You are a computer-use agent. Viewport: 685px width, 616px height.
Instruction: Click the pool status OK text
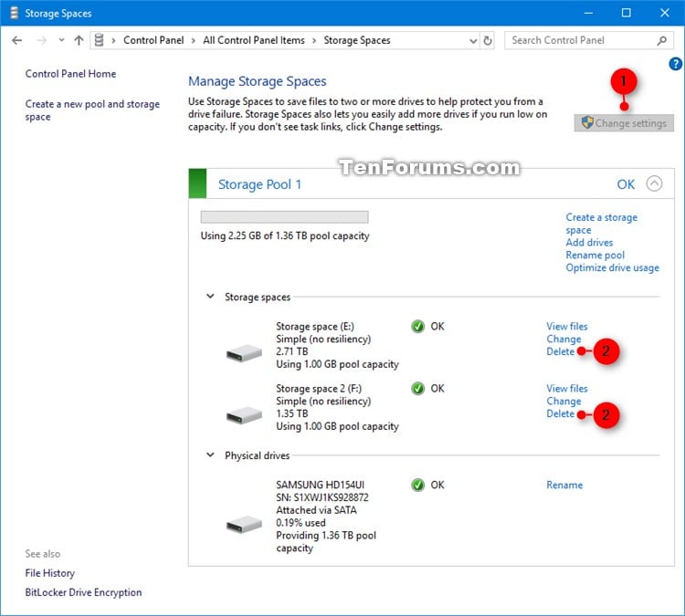625,184
